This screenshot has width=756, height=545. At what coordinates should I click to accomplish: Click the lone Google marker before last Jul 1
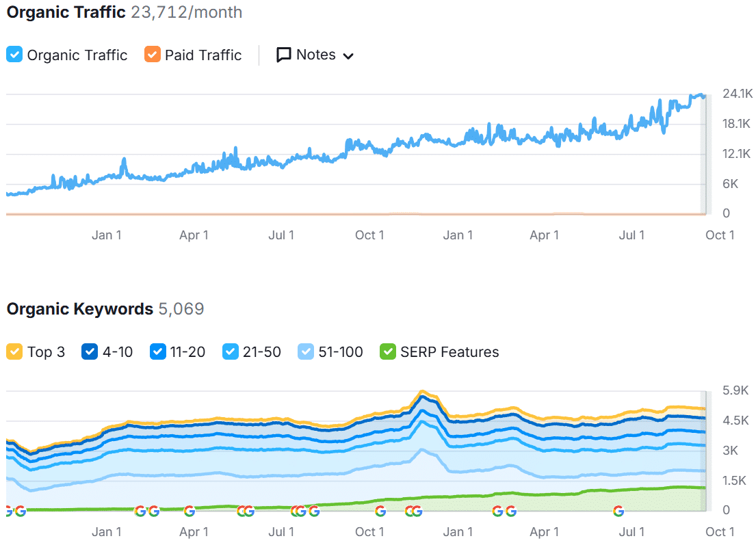tap(618, 511)
